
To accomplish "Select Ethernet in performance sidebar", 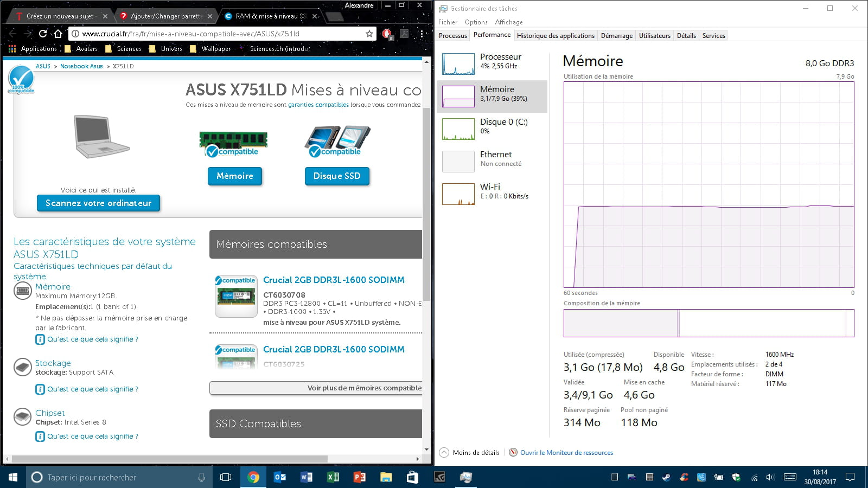I will point(492,162).
